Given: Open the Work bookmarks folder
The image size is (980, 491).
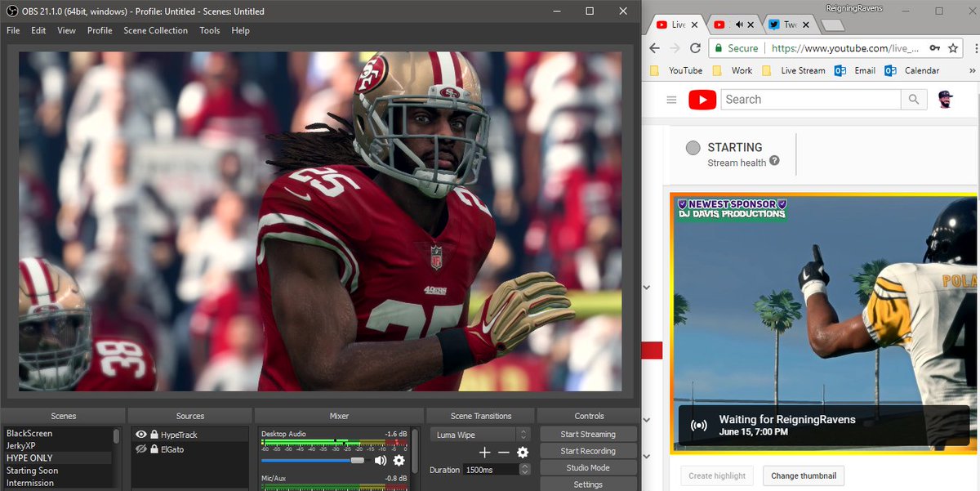Looking at the screenshot, I should coord(733,71).
